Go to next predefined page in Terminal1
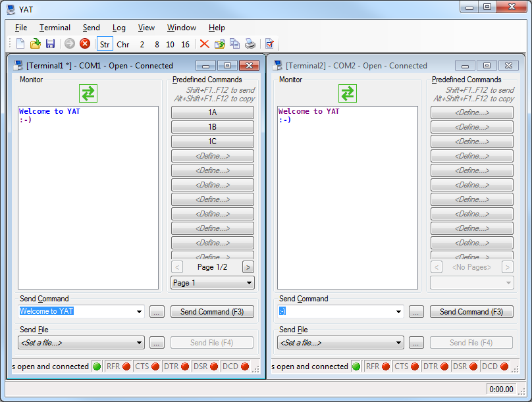This screenshot has width=532, height=402. [x=248, y=267]
